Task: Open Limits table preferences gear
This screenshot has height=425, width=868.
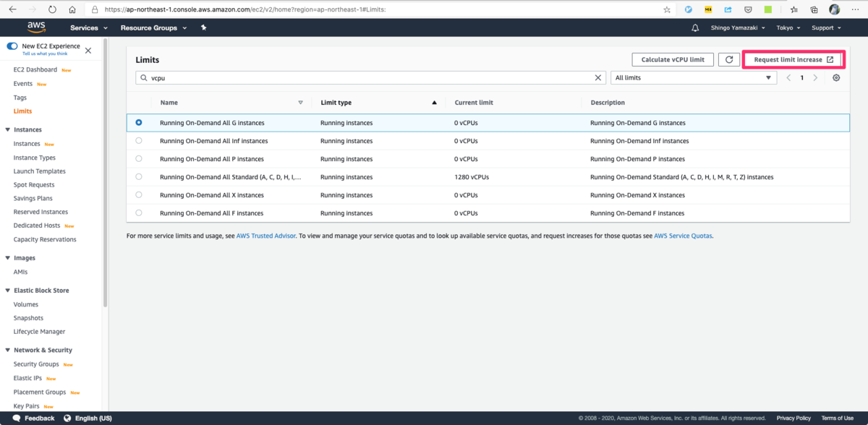Action: coord(836,77)
